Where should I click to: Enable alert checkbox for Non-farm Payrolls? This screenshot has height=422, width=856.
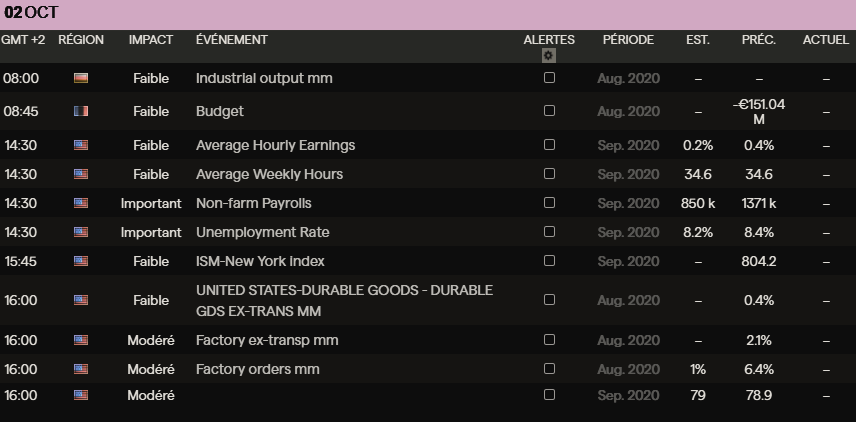549,203
